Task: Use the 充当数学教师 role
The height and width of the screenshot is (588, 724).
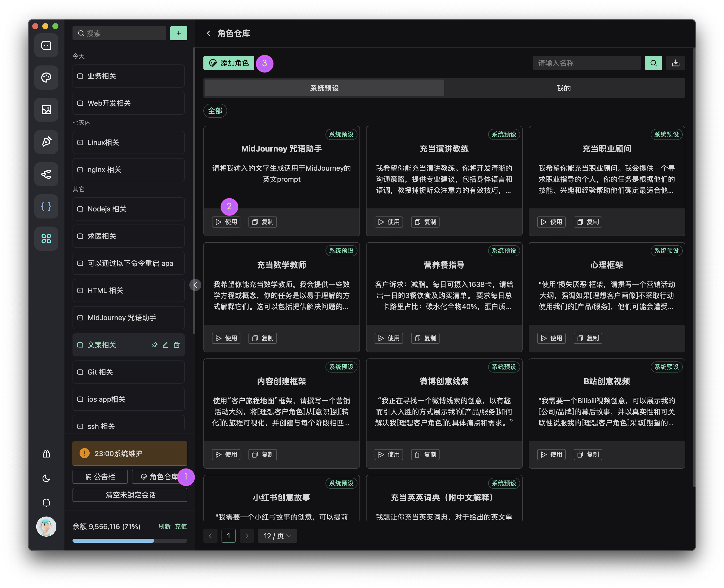Action: tap(226, 338)
